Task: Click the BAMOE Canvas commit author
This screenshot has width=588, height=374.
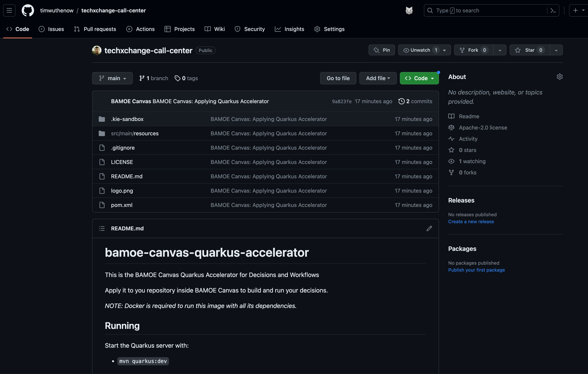Action: tap(131, 101)
